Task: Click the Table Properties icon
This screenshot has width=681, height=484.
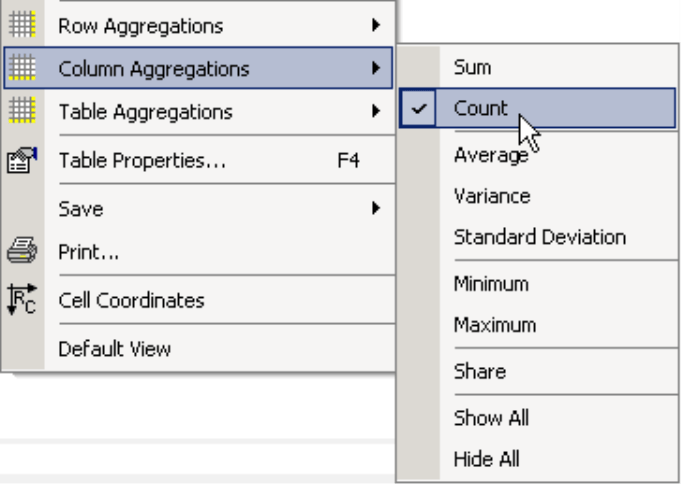Action: tap(22, 160)
